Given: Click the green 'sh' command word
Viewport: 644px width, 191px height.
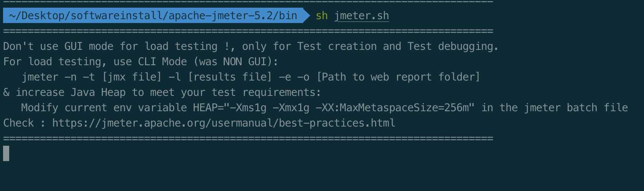Looking at the screenshot, I should point(322,16).
